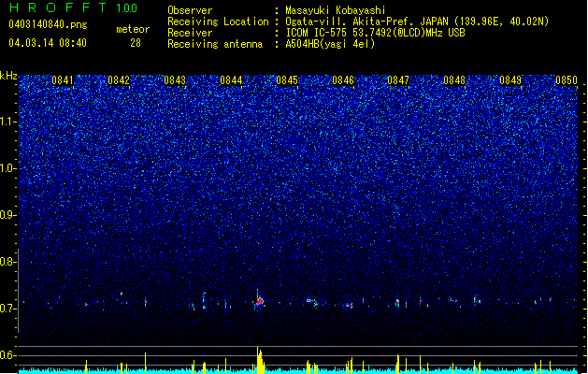Click the ICOM IC-575 receiver text
The width and height of the screenshot is (588, 374).
coord(375,33)
